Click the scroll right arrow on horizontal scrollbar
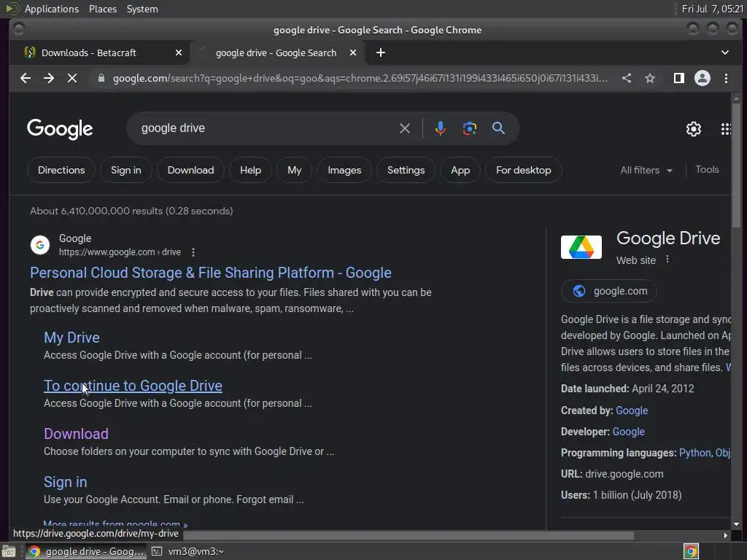The image size is (747, 560). [x=726, y=536]
